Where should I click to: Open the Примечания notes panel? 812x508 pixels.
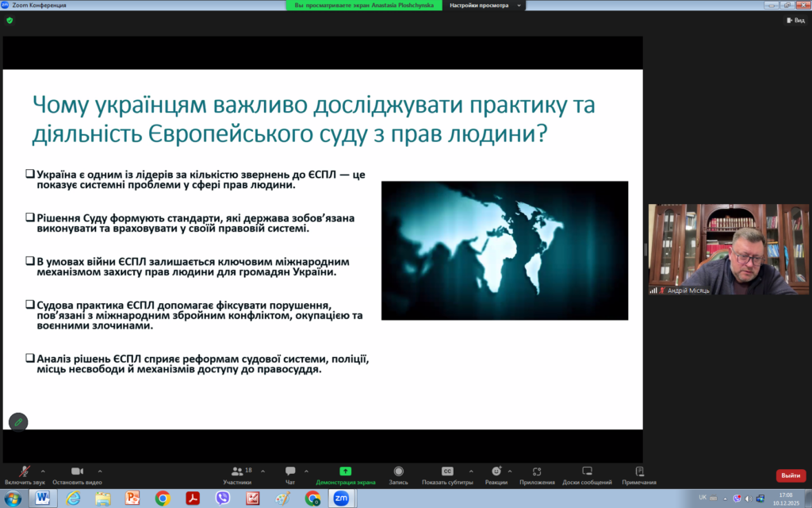(639, 471)
